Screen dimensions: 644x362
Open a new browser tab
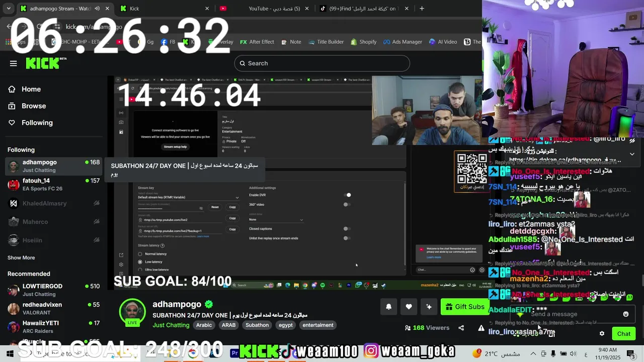(422, 9)
